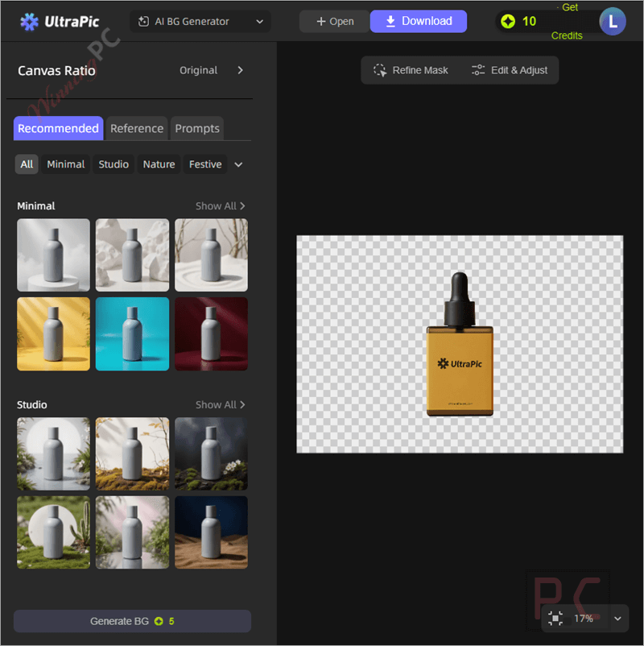Open Edit & Adjust settings
The image size is (644, 646).
(x=510, y=70)
